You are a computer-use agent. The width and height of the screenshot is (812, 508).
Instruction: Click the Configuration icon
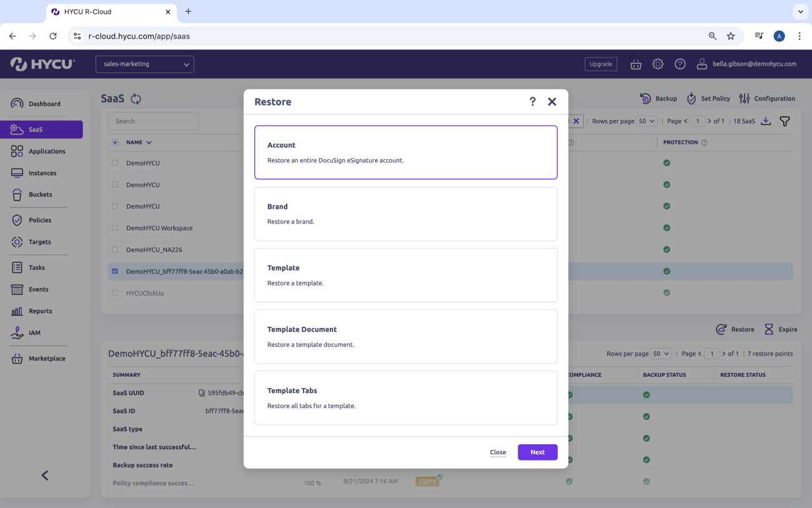[744, 98]
